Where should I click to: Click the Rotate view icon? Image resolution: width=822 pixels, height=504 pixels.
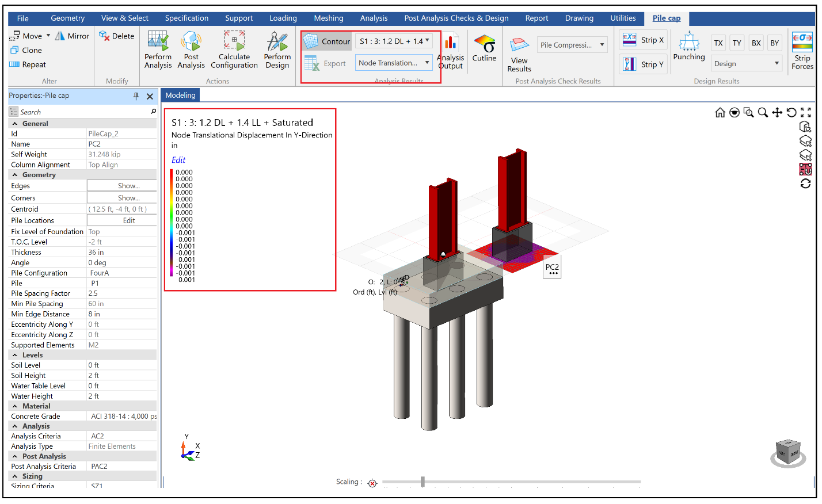pos(791,113)
